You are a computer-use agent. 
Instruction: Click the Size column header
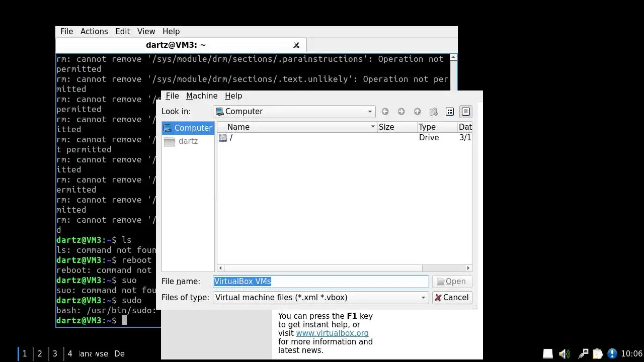click(397, 127)
